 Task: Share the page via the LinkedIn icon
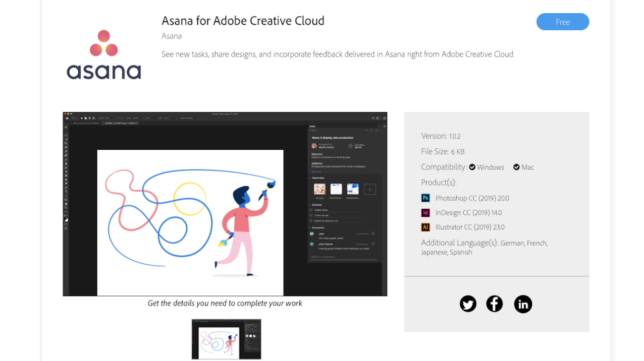(x=523, y=304)
